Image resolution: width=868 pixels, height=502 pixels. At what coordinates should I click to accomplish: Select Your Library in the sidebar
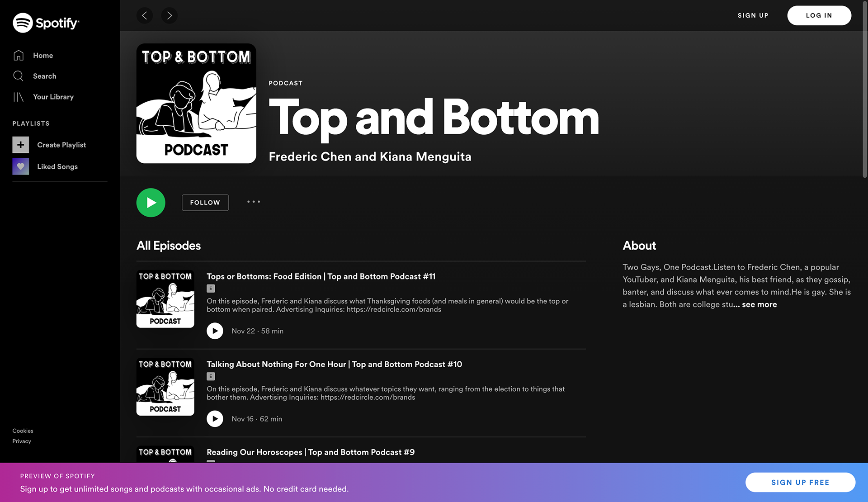pos(53,97)
